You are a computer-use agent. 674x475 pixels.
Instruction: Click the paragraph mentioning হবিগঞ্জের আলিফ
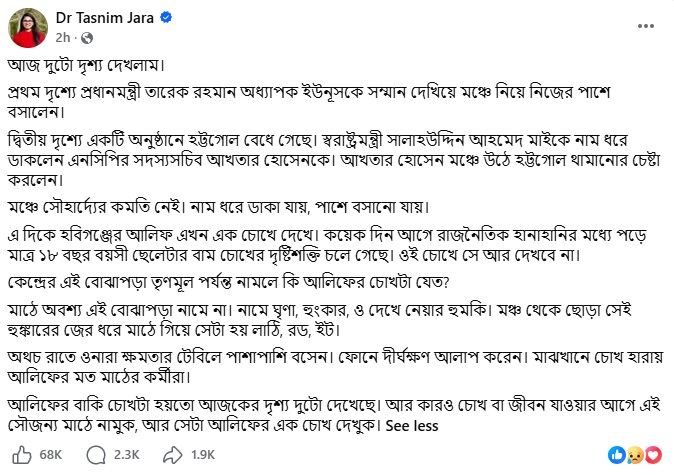point(327,245)
